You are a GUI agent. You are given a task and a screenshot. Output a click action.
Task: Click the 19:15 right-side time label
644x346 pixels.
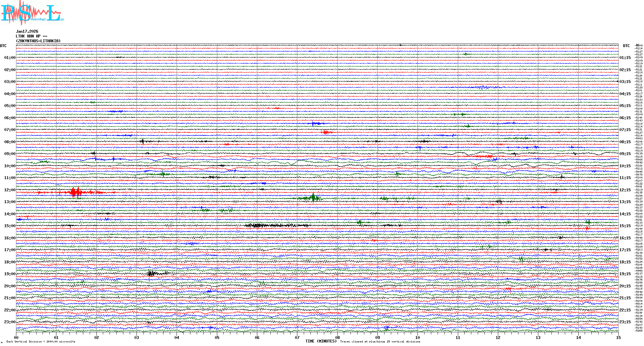click(625, 274)
